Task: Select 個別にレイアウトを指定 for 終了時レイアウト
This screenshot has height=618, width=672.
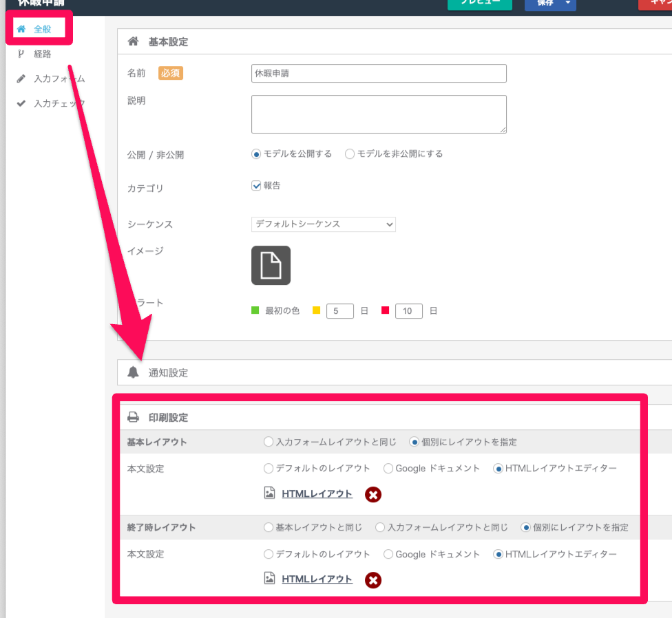Action: [x=525, y=527]
